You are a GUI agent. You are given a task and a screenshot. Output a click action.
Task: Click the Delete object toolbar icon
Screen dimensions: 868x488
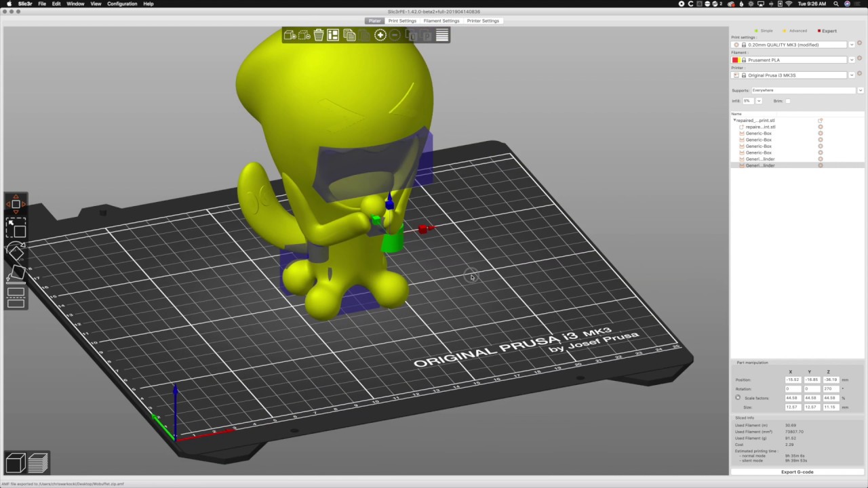coord(304,35)
